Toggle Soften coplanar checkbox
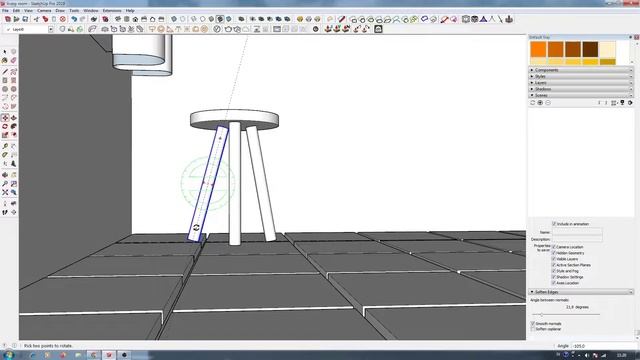640x360 pixels. pyautogui.click(x=533, y=329)
